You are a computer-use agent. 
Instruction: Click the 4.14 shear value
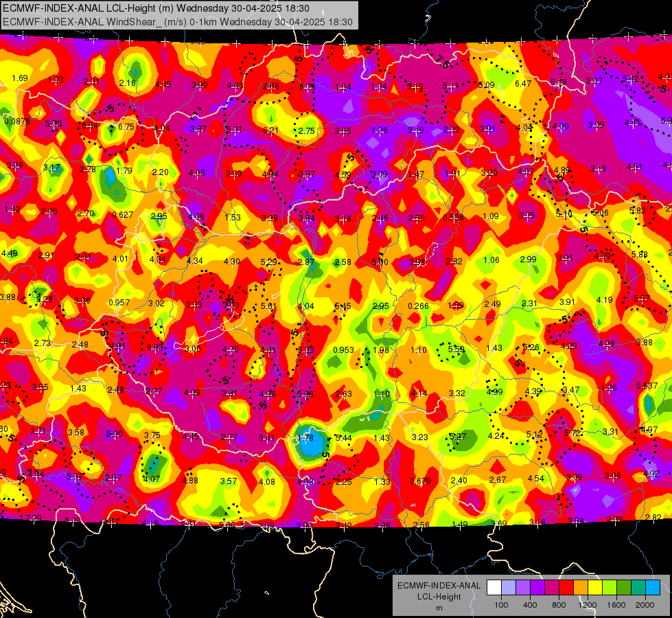coord(419,393)
